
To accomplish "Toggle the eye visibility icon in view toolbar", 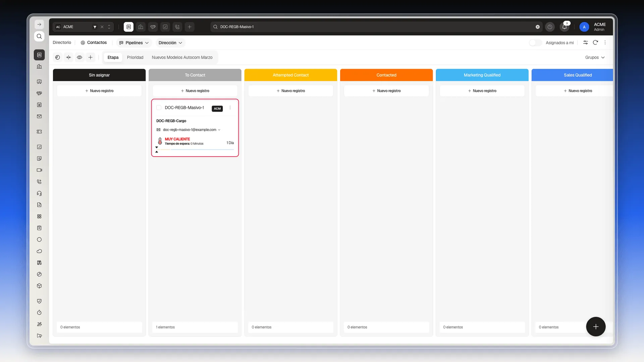I will point(79,57).
